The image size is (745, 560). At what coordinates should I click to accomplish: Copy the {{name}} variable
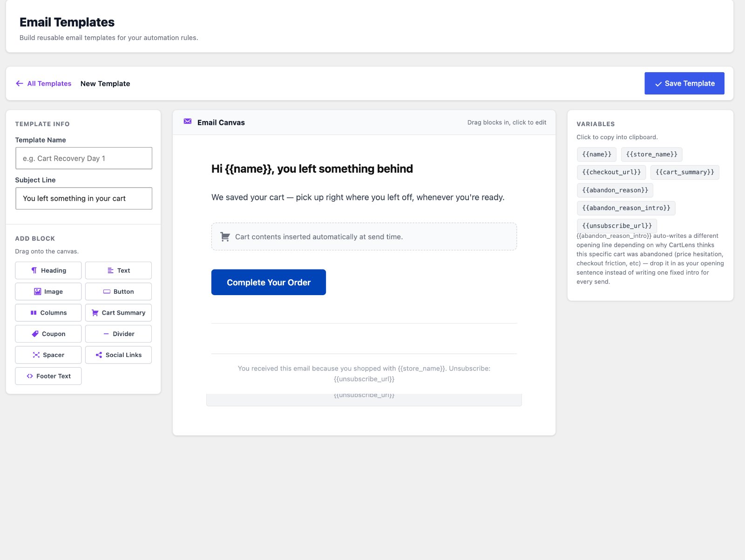click(x=596, y=155)
